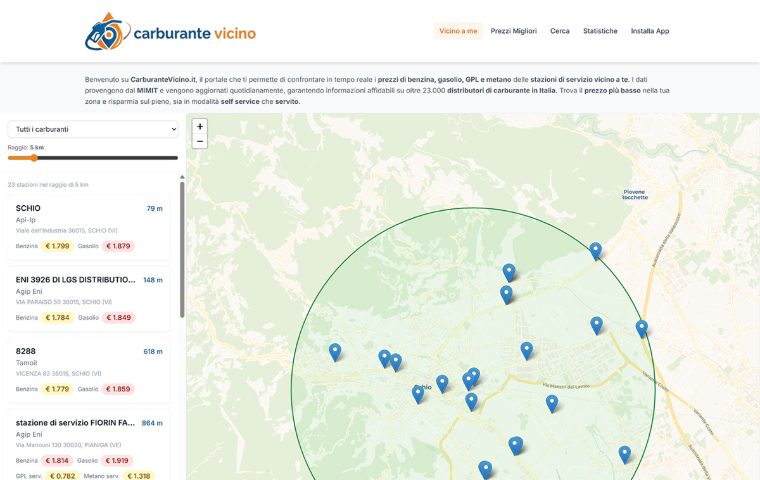This screenshot has height=480, width=760.
Task: Zoom out the map with minus button
Action: [200, 141]
